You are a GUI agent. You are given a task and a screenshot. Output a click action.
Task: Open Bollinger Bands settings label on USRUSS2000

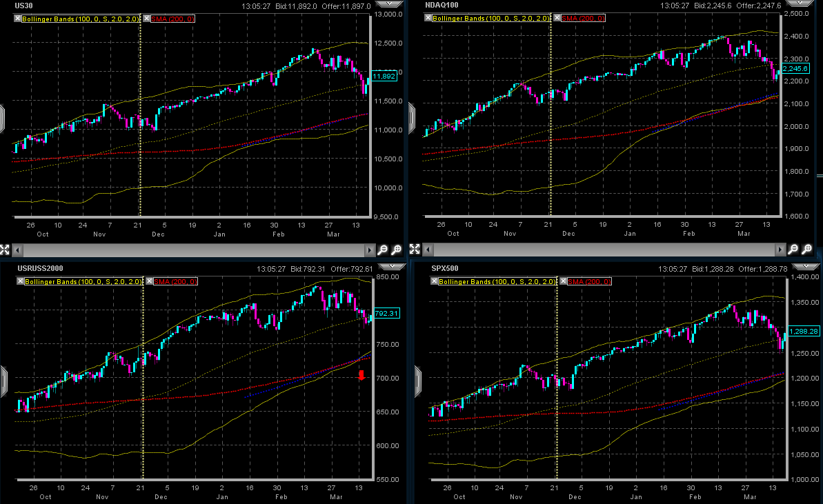(83, 281)
